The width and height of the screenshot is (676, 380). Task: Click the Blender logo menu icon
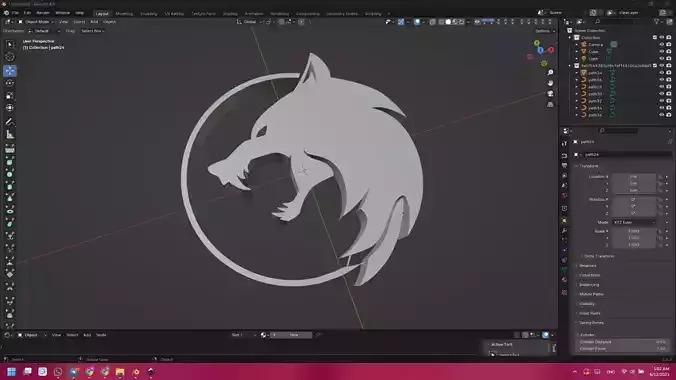(6, 13)
